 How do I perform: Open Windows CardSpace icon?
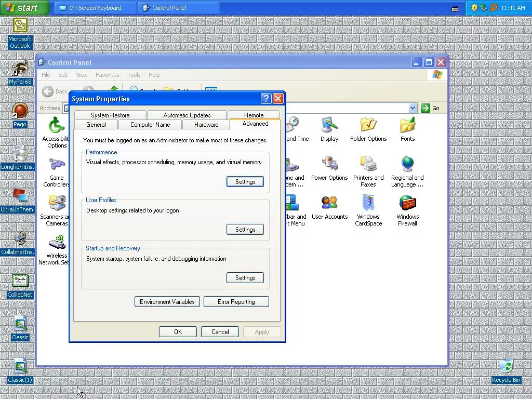coord(368,211)
